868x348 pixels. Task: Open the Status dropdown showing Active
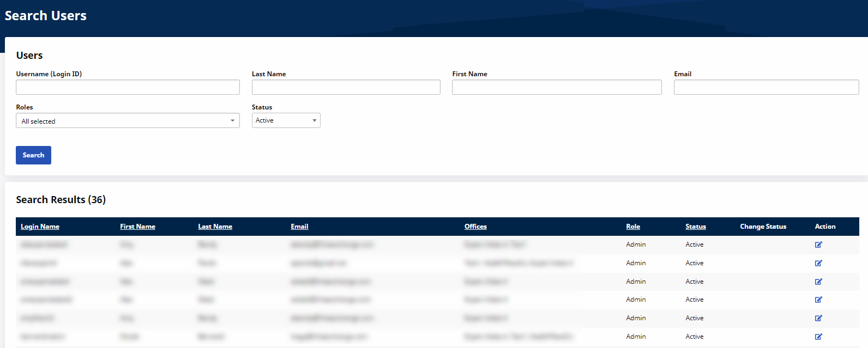click(286, 120)
